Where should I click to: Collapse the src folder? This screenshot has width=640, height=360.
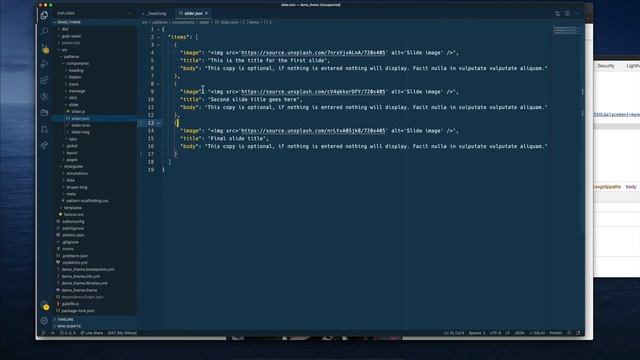[64, 50]
